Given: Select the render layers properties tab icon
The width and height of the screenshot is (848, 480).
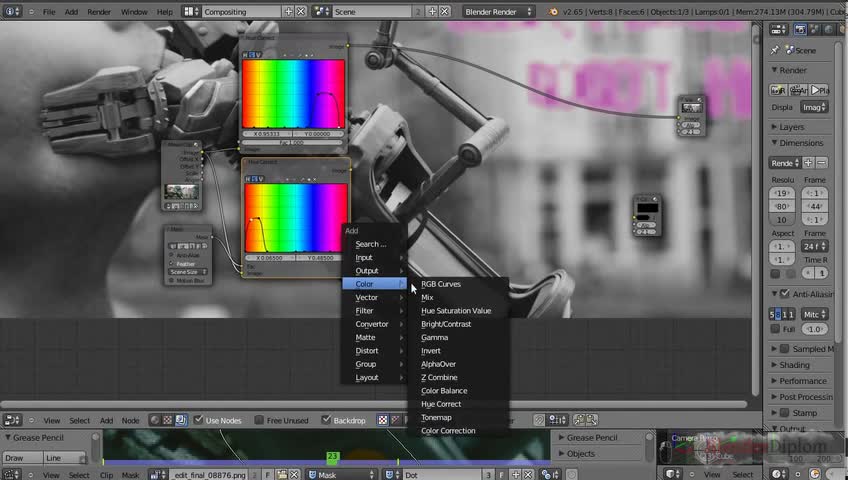Looking at the screenshot, I should 814,29.
